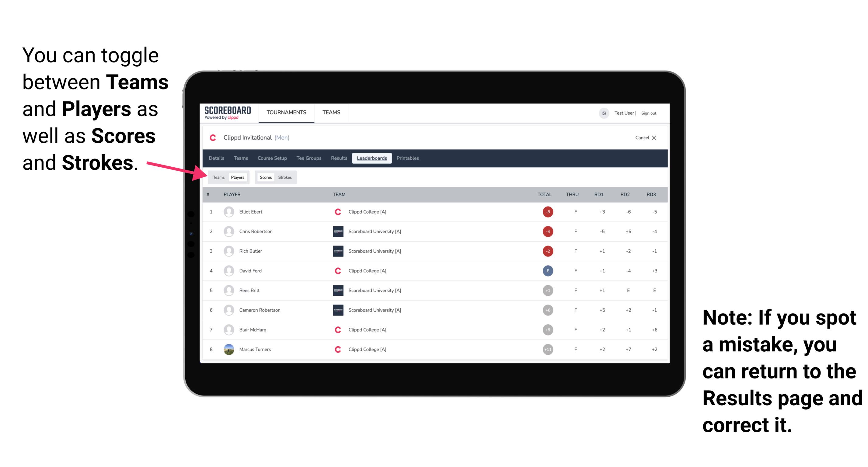Click the Clippd Scoreboard logo icon
The width and height of the screenshot is (868, 467).
coord(225,113)
